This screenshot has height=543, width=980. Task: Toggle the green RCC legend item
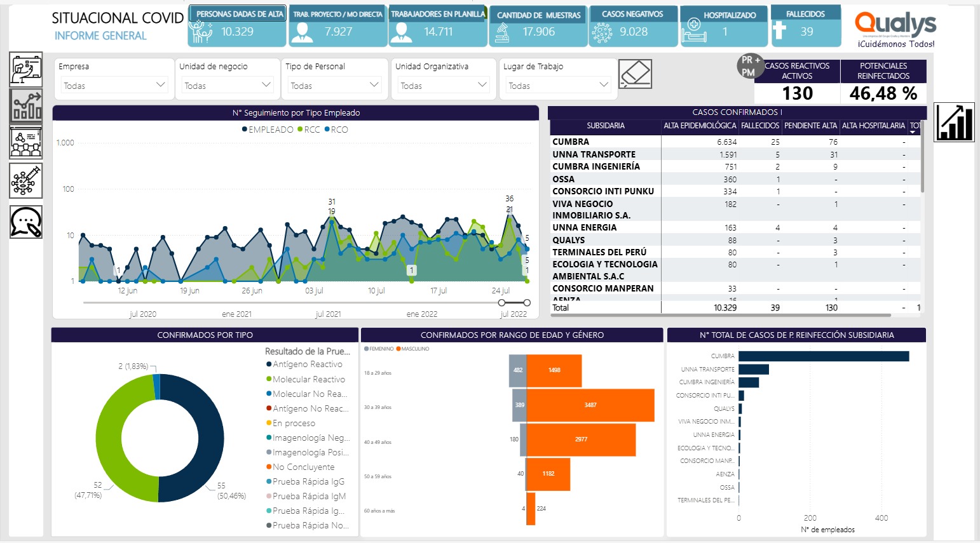coord(309,130)
